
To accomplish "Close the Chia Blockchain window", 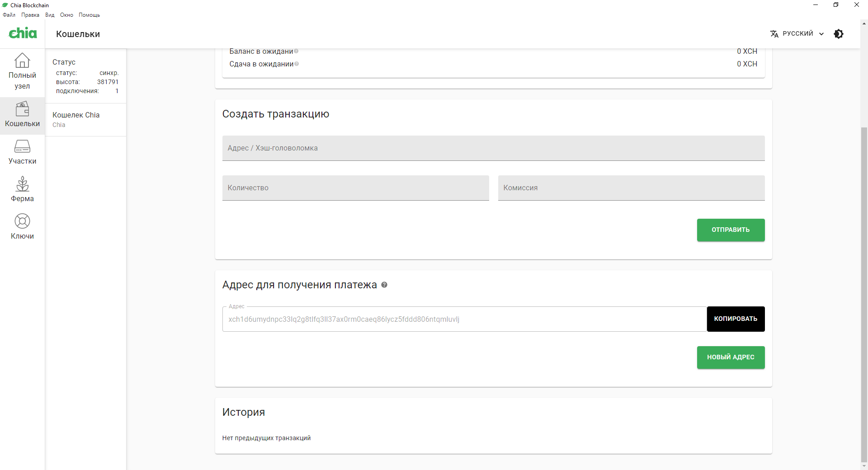I will [x=857, y=5].
